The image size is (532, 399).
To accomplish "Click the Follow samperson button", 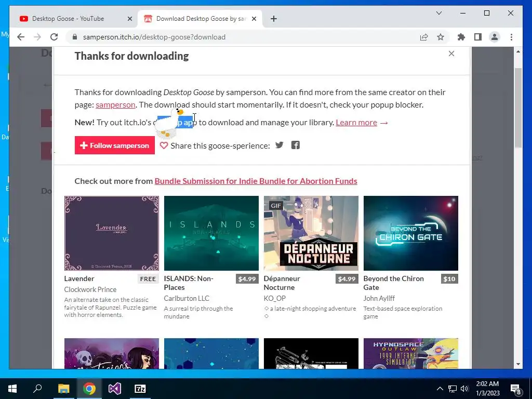I will [x=115, y=145].
